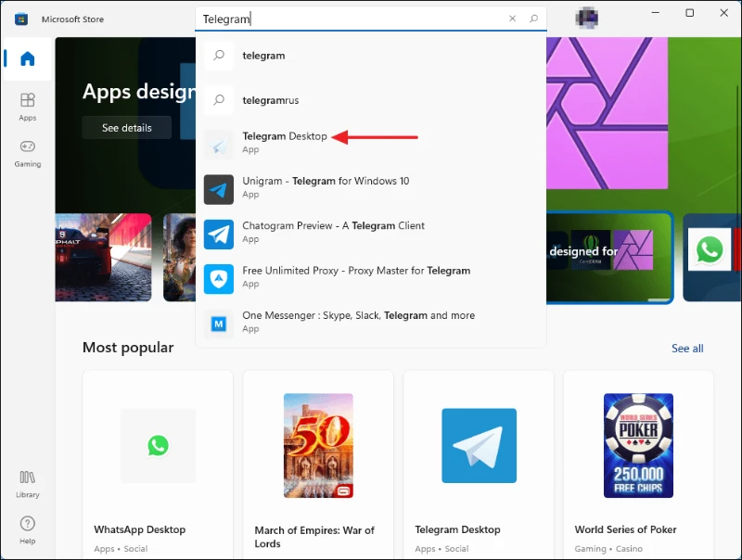Screen dimensions: 742x560
Task: Open the Home tab in the sidebar
Action: coord(28,59)
